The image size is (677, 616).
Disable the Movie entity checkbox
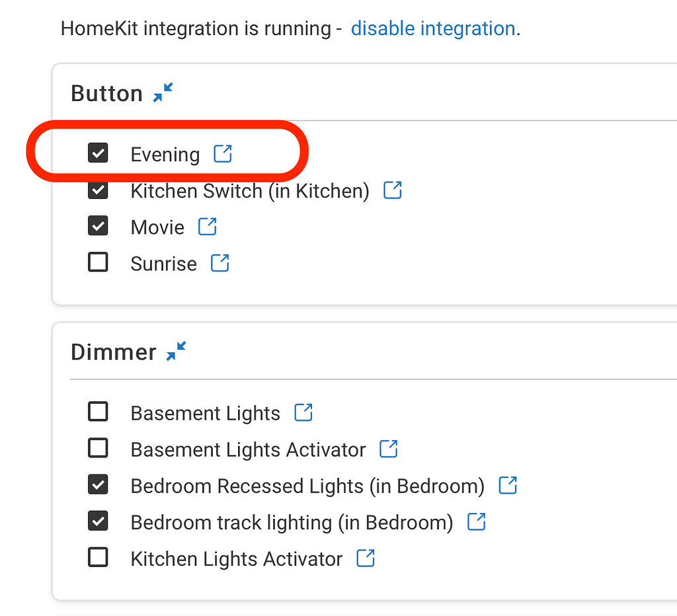[x=98, y=225]
